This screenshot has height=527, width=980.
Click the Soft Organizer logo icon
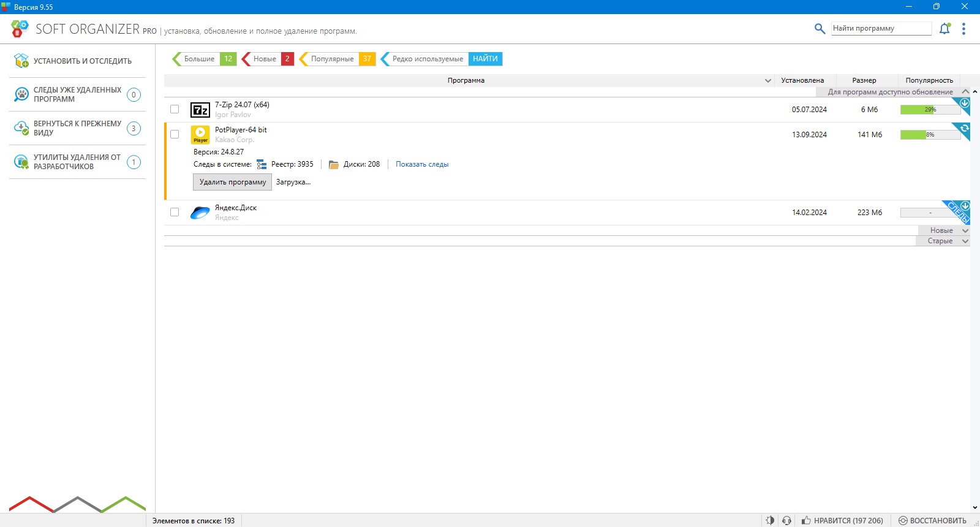point(20,29)
